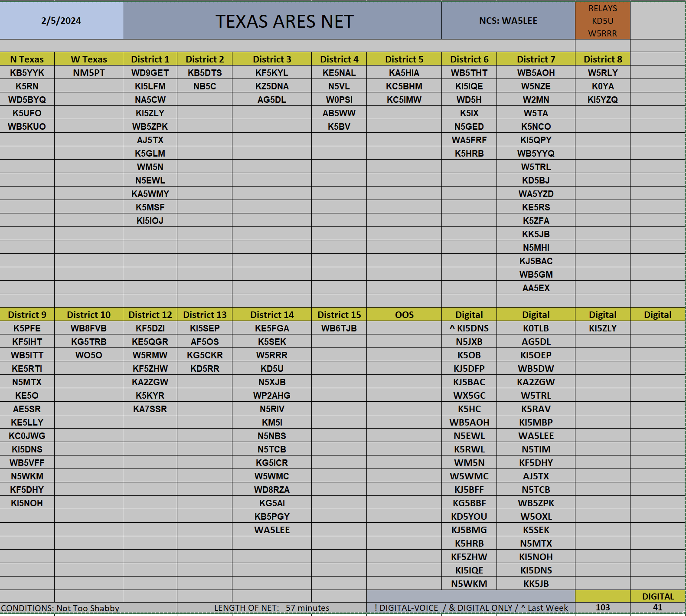Click the NM5PT cell under W Texas
Image resolution: width=686 pixels, height=616 pixels.
pyautogui.click(x=88, y=72)
